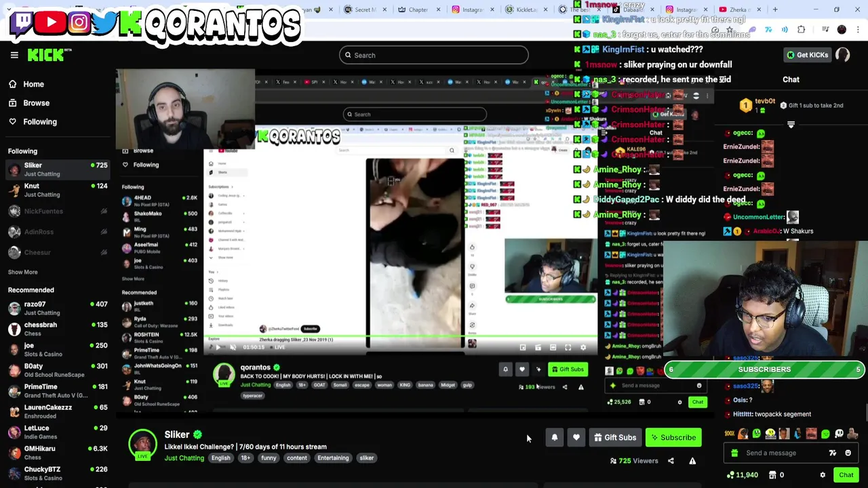The height and width of the screenshot is (488, 868).
Task: Open browser extensions puzzle icon
Action: coord(802,30)
